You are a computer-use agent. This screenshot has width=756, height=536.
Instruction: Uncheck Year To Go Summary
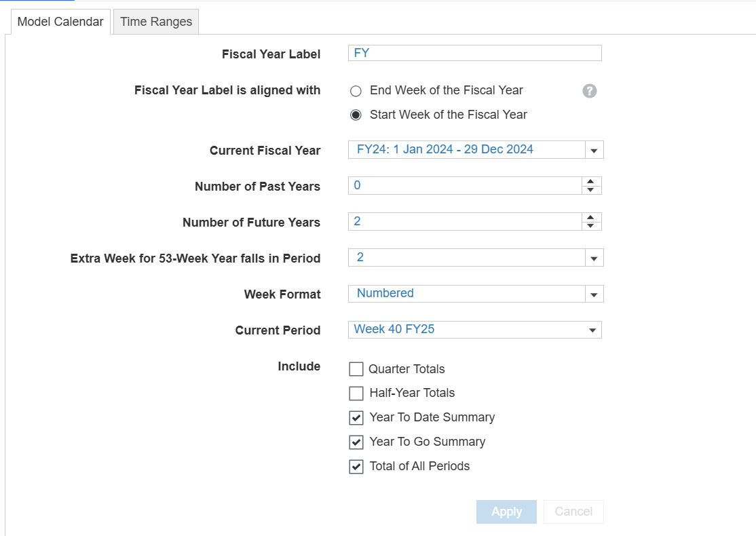[x=356, y=442]
